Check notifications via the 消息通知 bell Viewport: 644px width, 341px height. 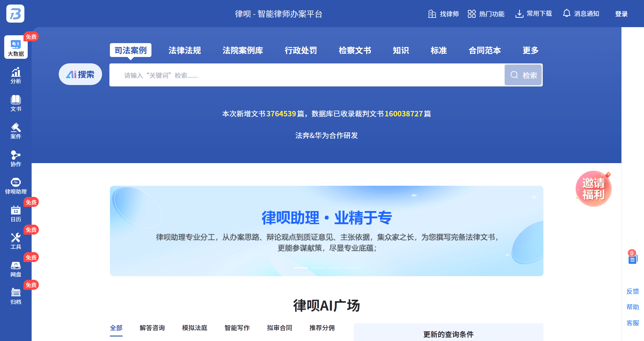pyautogui.click(x=581, y=14)
